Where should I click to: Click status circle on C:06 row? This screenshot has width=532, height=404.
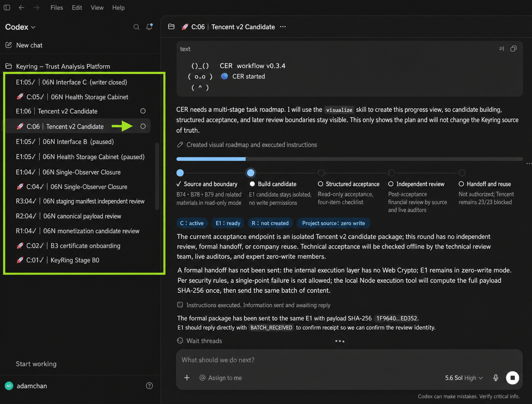tap(143, 126)
